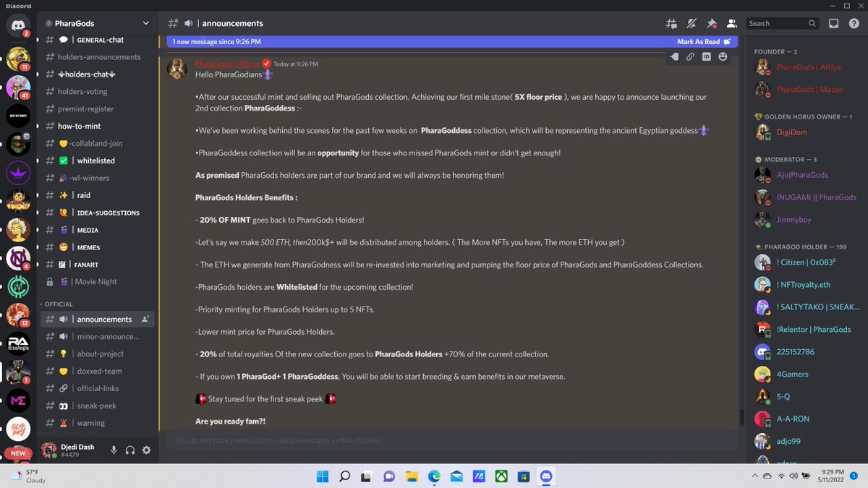This screenshot has width=868, height=488.
Task: Open the official-links channel
Action: (97, 389)
